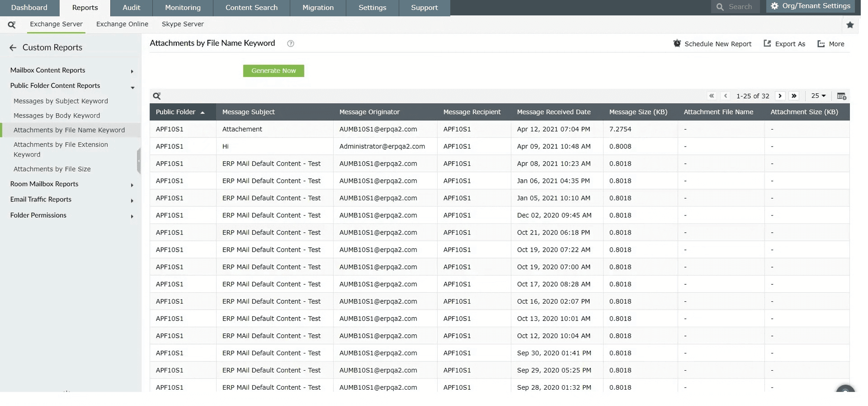Open the table search magnifier icon
868x406 pixels.
[x=157, y=96]
